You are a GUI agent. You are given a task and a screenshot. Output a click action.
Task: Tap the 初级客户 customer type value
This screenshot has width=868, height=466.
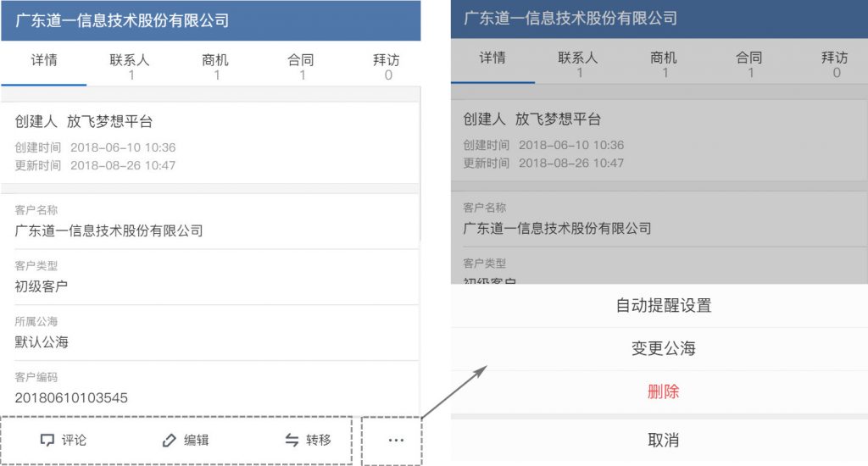point(42,286)
